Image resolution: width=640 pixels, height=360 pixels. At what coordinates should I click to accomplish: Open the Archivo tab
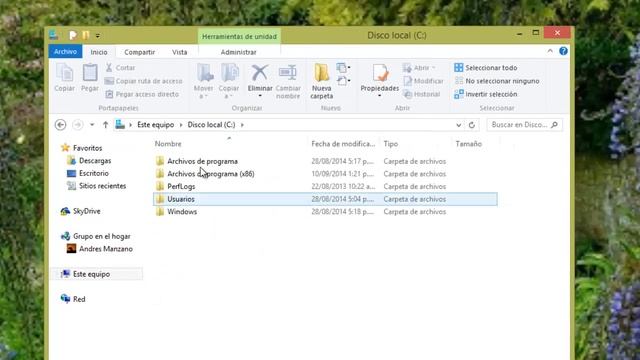pyautogui.click(x=65, y=51)
